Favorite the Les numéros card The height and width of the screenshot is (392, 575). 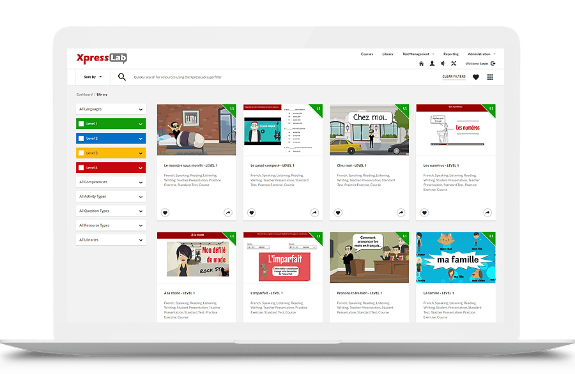point(424,213)
